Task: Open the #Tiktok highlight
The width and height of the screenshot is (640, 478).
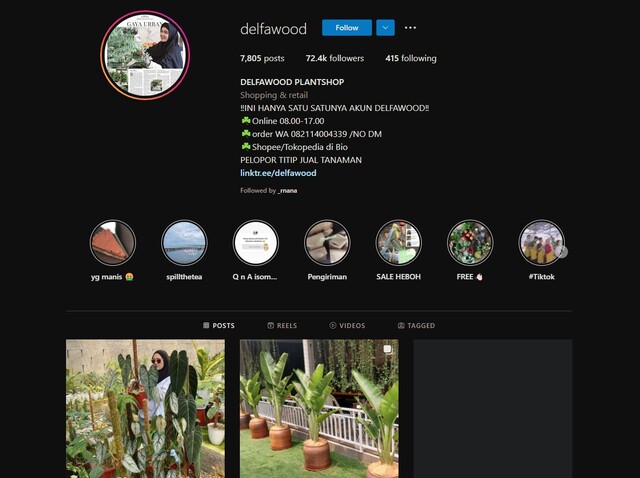Action: coord(540,243)
